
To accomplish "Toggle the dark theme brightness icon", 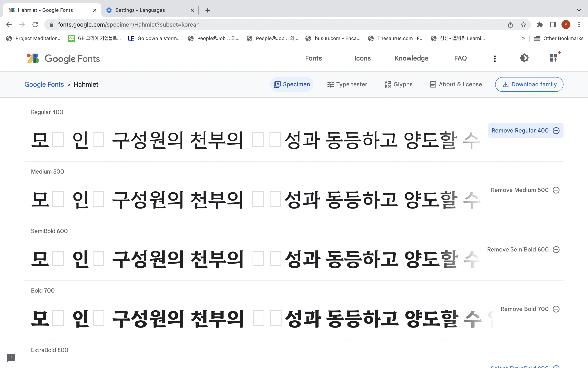I will 524,58.
